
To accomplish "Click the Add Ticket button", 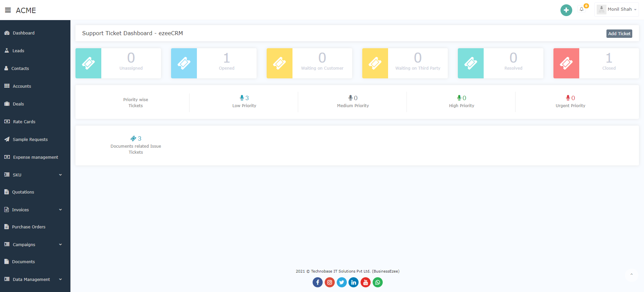I will (x=619, y=33).
